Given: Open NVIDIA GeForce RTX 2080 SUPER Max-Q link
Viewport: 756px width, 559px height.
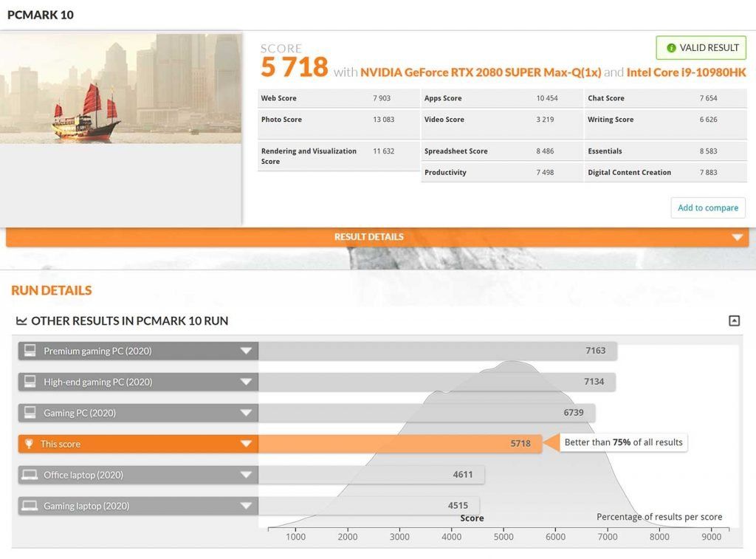Looking at the screenshot, I should 481,72.
